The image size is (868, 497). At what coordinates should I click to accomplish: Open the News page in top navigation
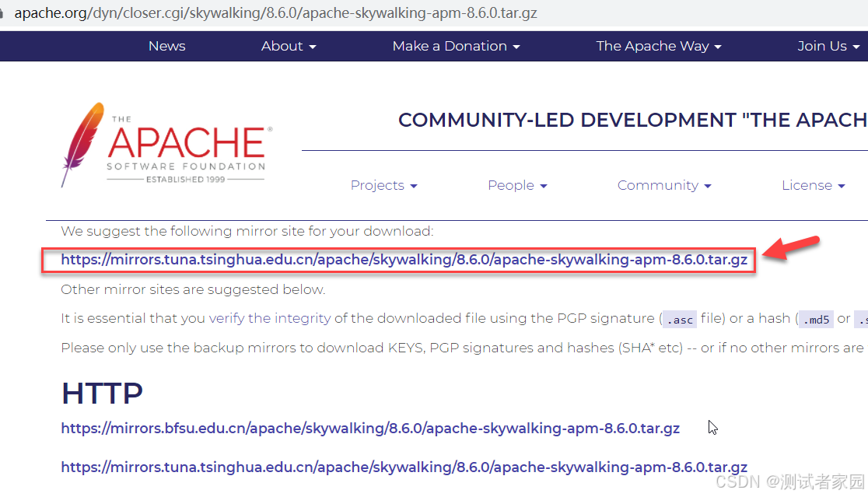[x=166, y=46]
